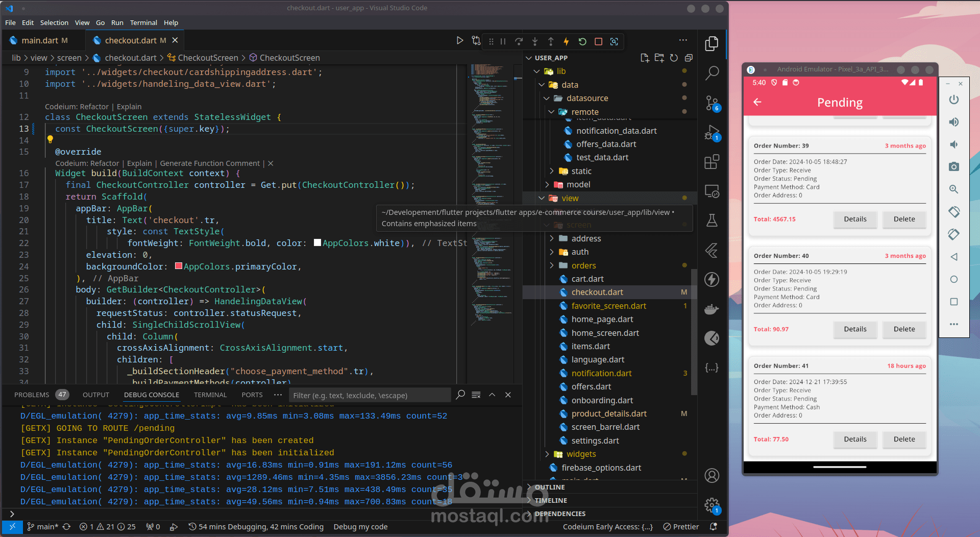Open the Docker view in activity bar
980x537 pixels.
712,309
